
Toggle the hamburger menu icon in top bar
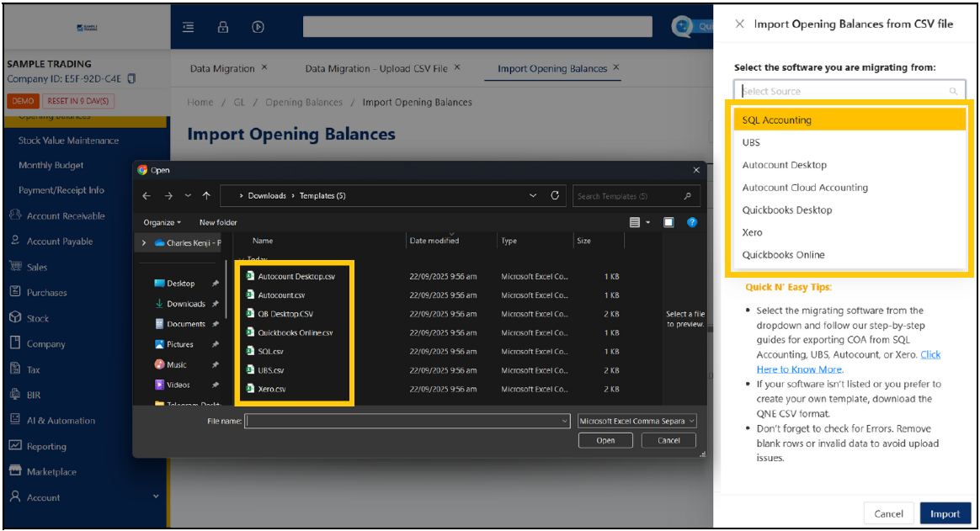[x=188, y=27]
